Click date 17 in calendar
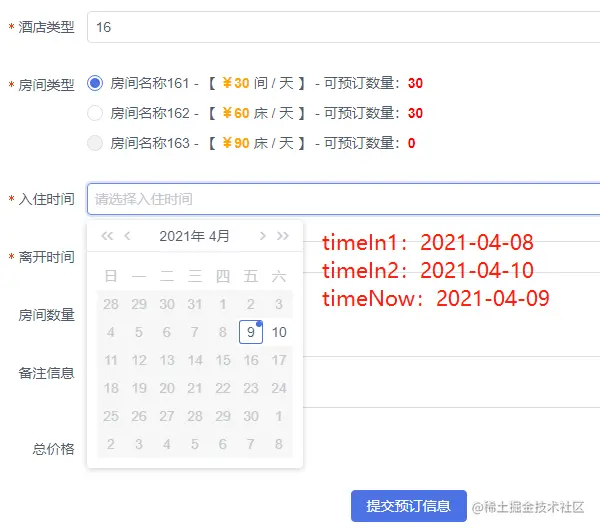The height and width of the screenshot is (530, 600). point(279,360)
